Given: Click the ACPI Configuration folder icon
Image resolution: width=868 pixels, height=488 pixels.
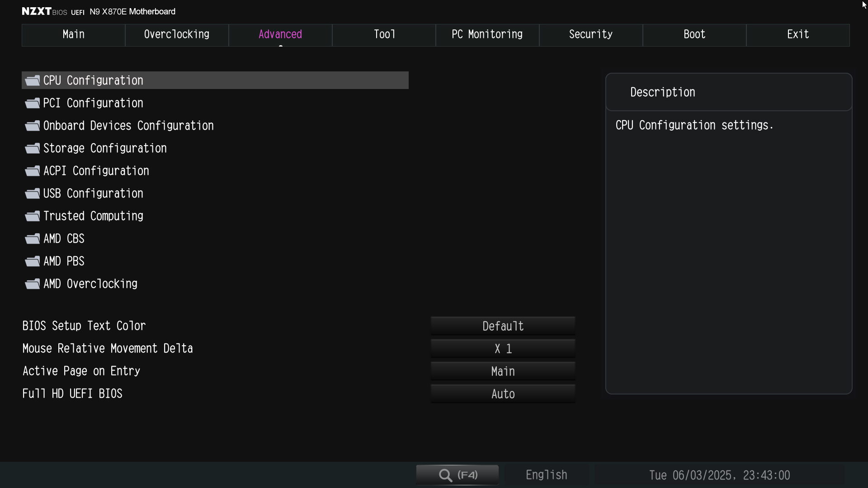Looking at the screenshot, I should [x=32, y=171].
